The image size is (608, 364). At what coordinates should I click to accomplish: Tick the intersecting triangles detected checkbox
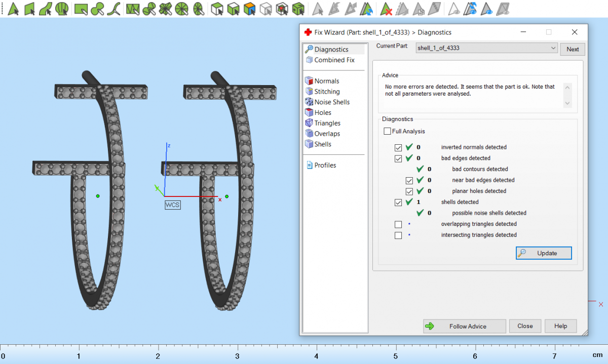[x=398, y=235]
